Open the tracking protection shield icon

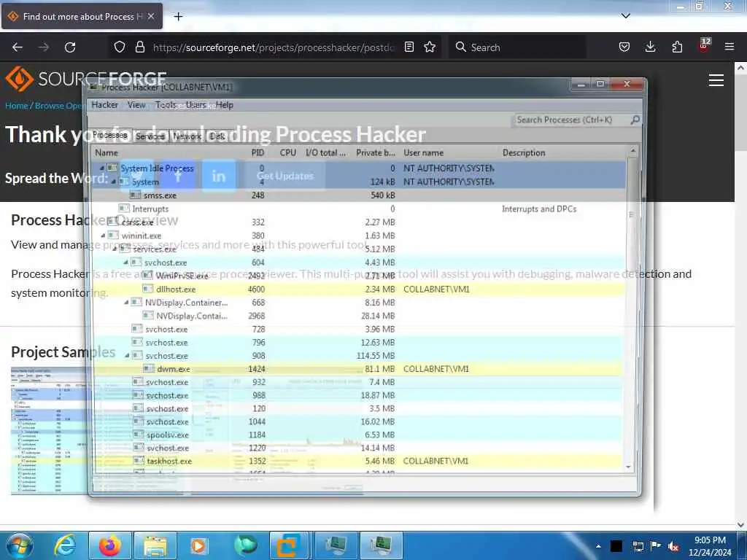point(120,47)
